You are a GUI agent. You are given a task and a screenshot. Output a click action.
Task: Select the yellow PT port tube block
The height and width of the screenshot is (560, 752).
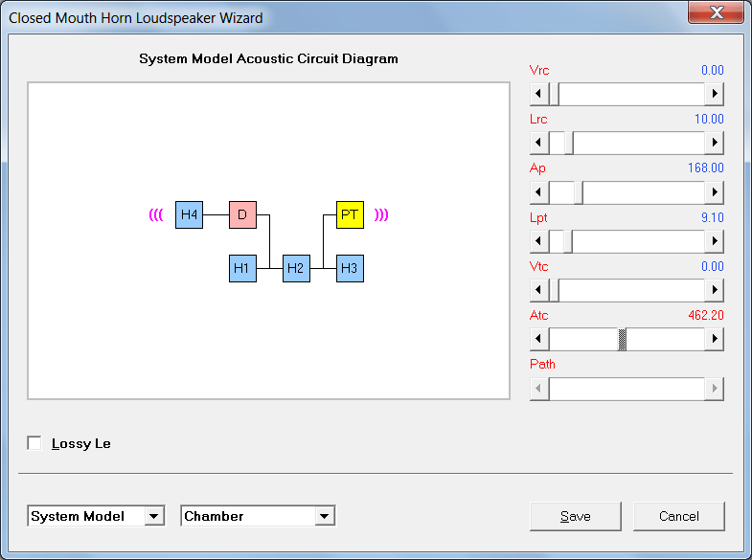point(350,214)
